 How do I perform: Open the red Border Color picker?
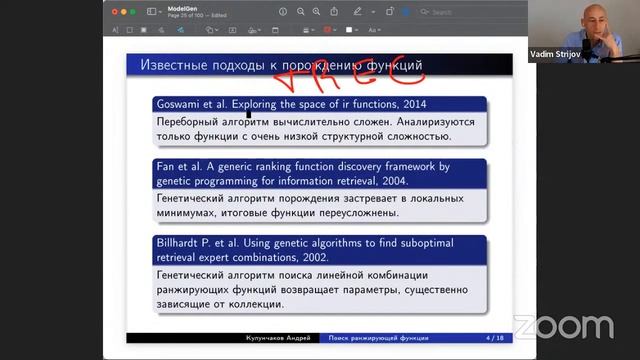click(330, 30)
